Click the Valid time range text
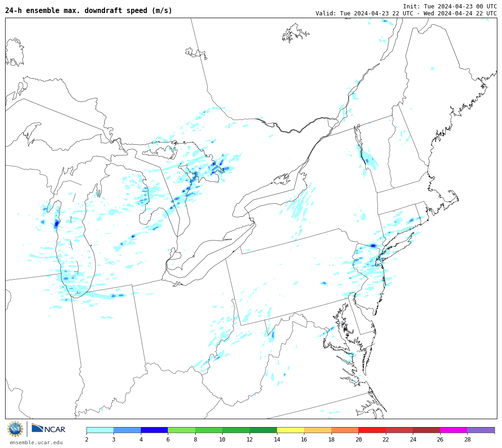 click(x=406, y=13)
